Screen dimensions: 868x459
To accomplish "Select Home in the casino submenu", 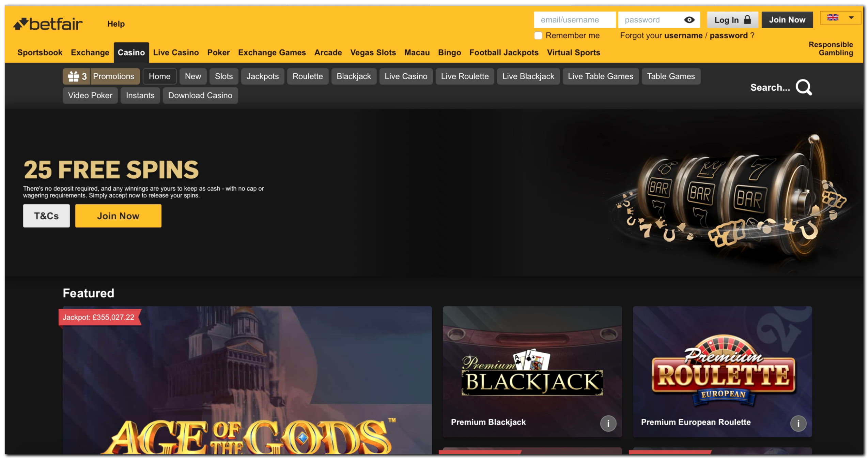I will (159, 76).
